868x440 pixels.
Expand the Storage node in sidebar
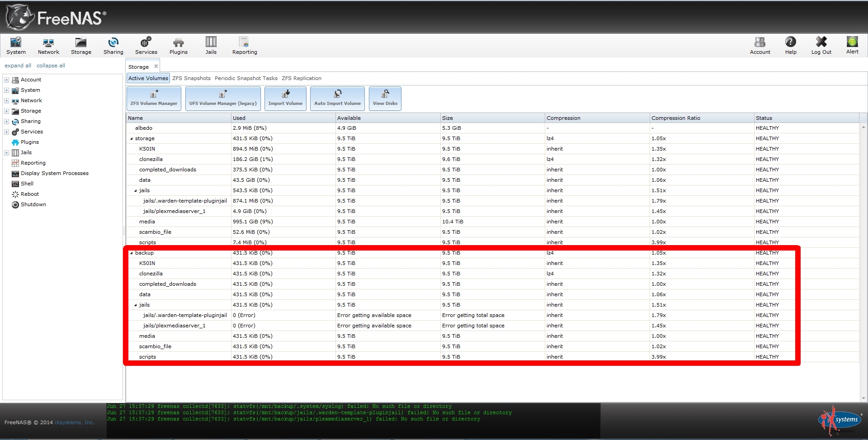[x=7, y=111]
